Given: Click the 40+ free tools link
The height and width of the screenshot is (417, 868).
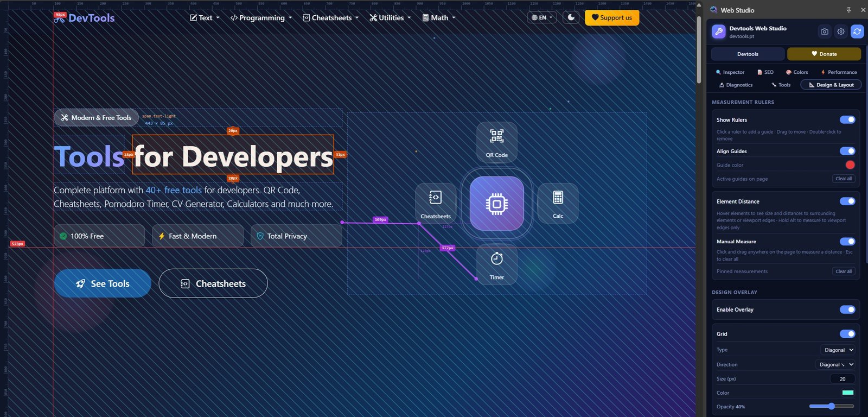Looking at the screenshot, I should pos(174,190).
